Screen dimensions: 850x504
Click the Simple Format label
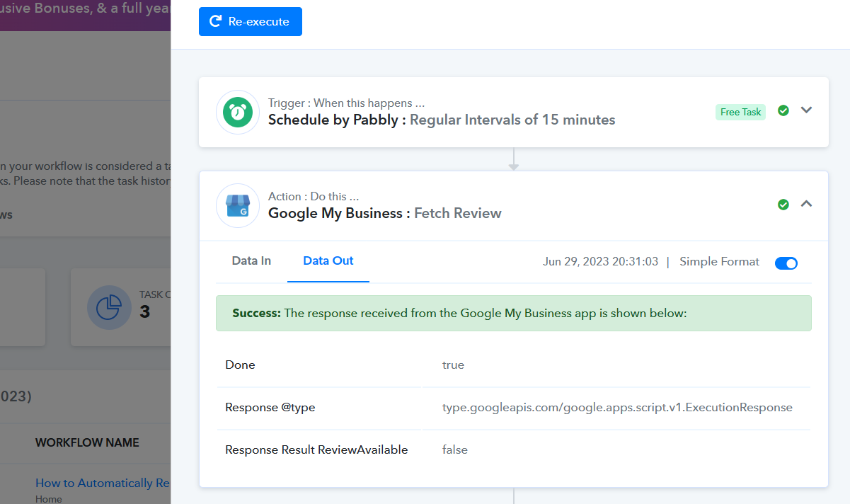click(719, 262)
